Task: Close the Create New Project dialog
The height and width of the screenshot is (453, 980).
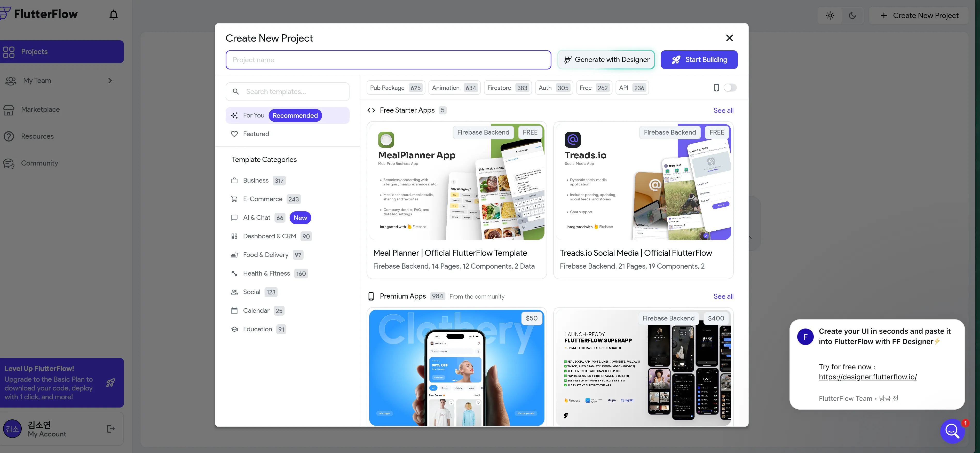Action: click(729, 38)
